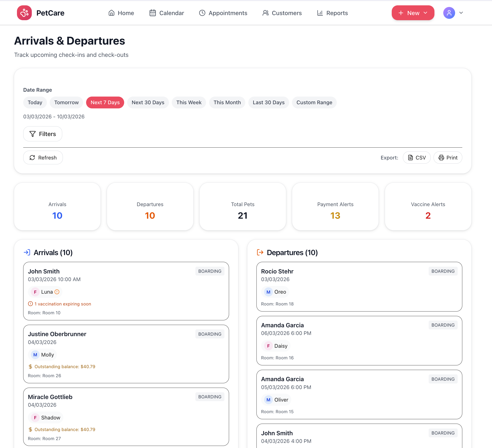Export the list as CSV
The width and height of the screenshot is (492, 448).
pos(417,157)
